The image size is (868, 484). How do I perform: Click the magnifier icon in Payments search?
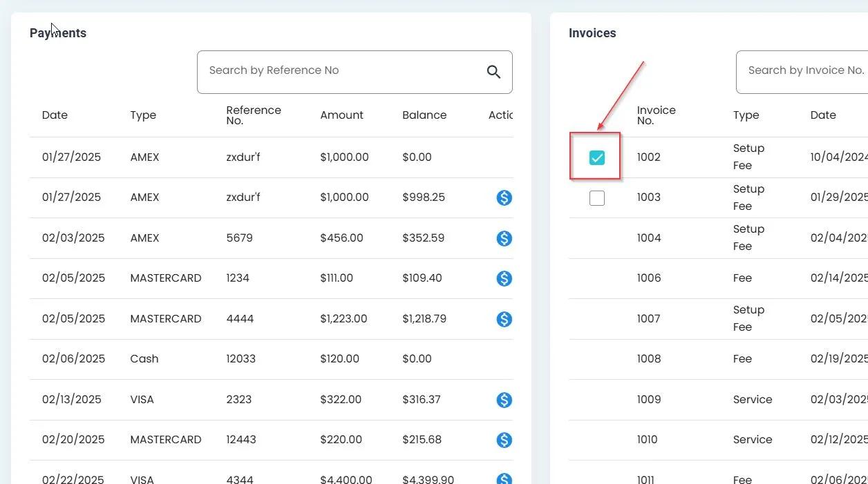[493, 72]
